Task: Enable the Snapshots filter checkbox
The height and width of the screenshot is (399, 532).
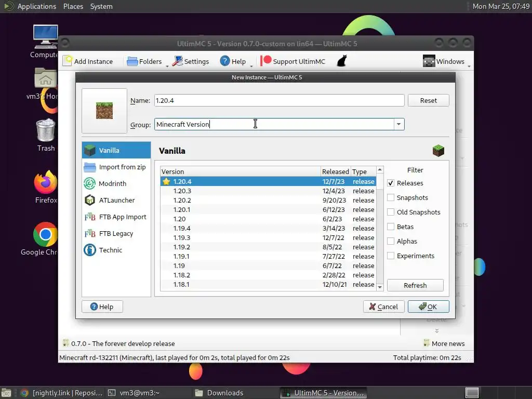Action: 391,197
